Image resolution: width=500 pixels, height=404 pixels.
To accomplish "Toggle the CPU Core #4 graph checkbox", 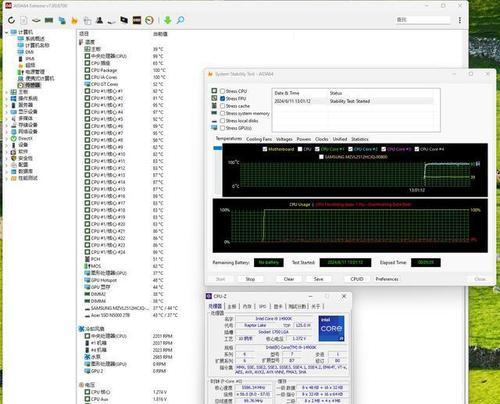I will click(x=417, y=149).
